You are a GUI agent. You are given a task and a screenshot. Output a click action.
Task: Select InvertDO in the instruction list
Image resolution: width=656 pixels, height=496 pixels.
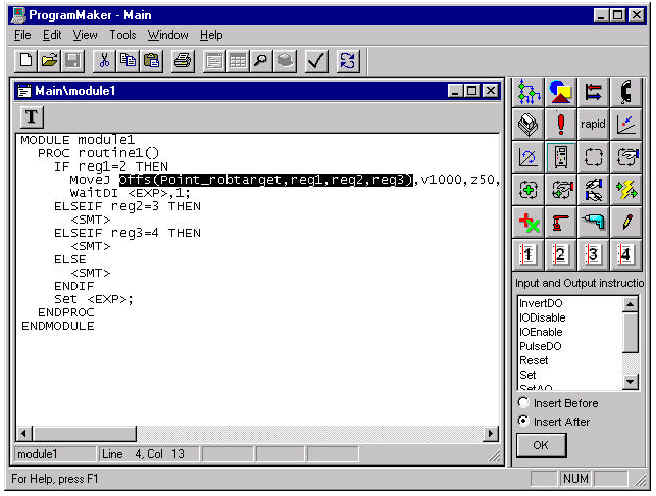click(541, 303)
